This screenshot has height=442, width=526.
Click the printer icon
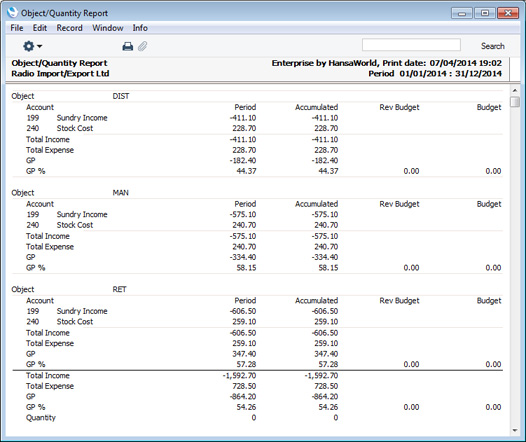click(x=127, y=46)
